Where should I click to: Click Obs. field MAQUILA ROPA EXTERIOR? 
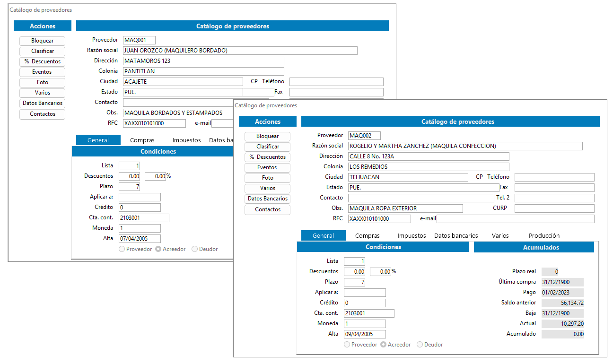pyautogui.click(x=405, y=208)
